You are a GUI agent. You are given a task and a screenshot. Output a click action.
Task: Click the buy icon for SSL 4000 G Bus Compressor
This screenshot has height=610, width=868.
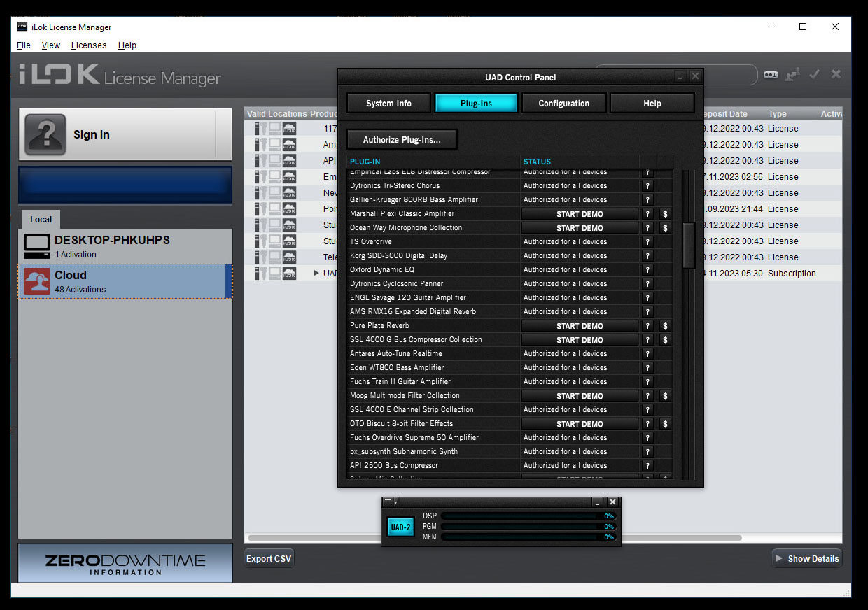(665, 340)
